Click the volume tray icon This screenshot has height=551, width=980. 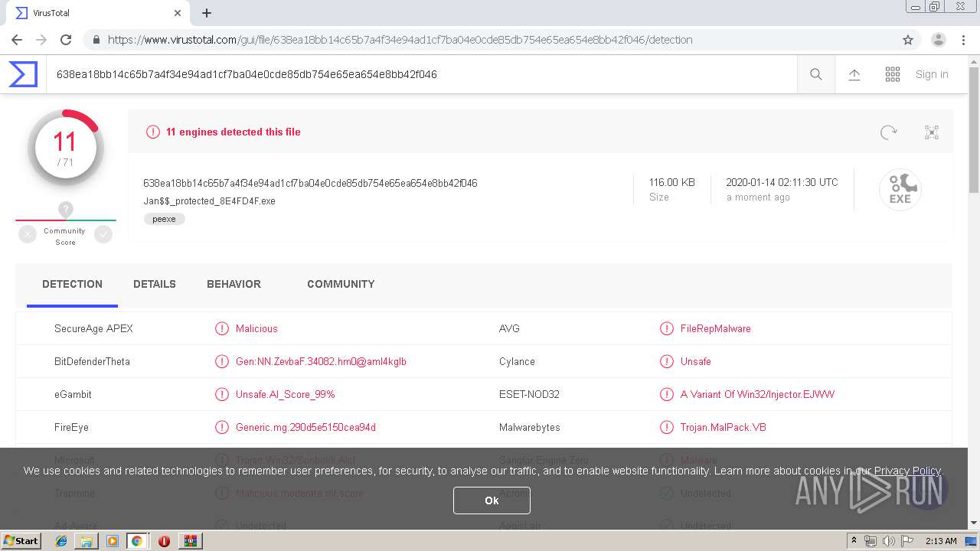[x=888, y=541]
